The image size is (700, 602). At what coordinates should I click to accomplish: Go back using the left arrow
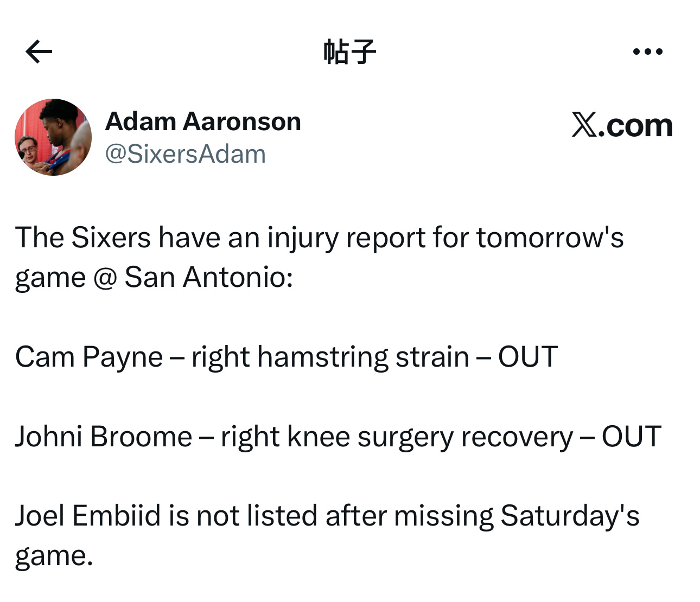click(39, 52)
